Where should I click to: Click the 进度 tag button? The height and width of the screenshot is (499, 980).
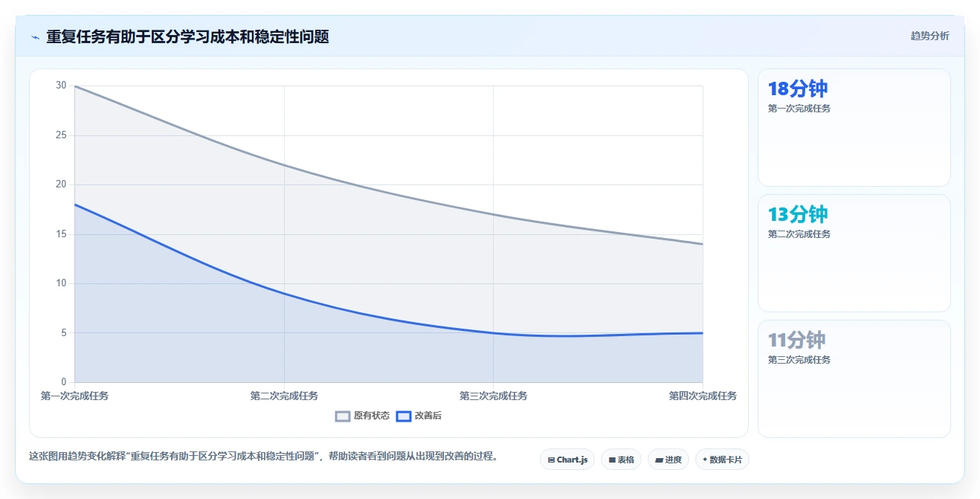668,460
